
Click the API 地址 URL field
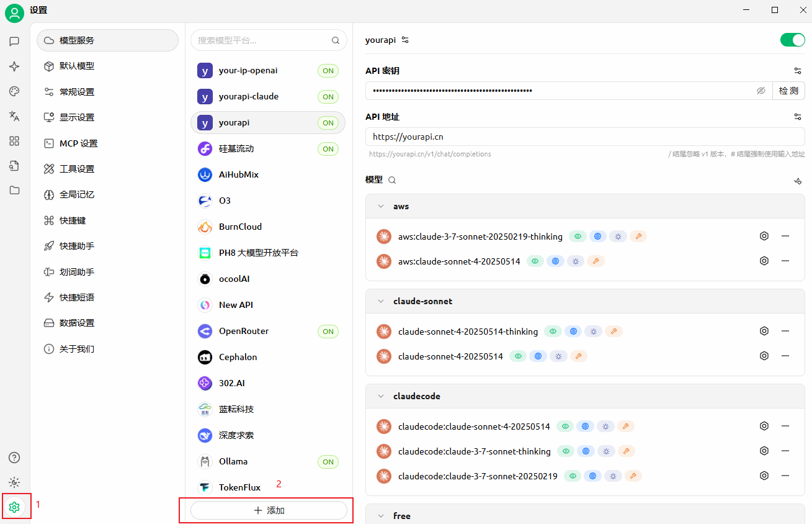[585, 137]
